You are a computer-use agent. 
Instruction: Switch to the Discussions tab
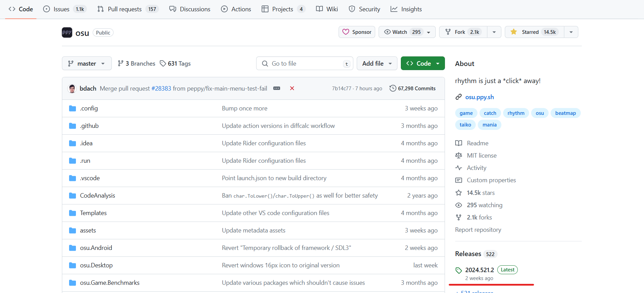190,9
